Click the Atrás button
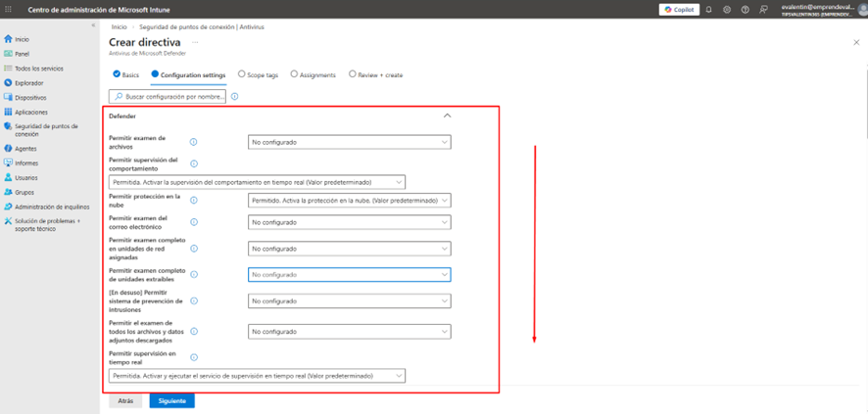 point(125,400)
